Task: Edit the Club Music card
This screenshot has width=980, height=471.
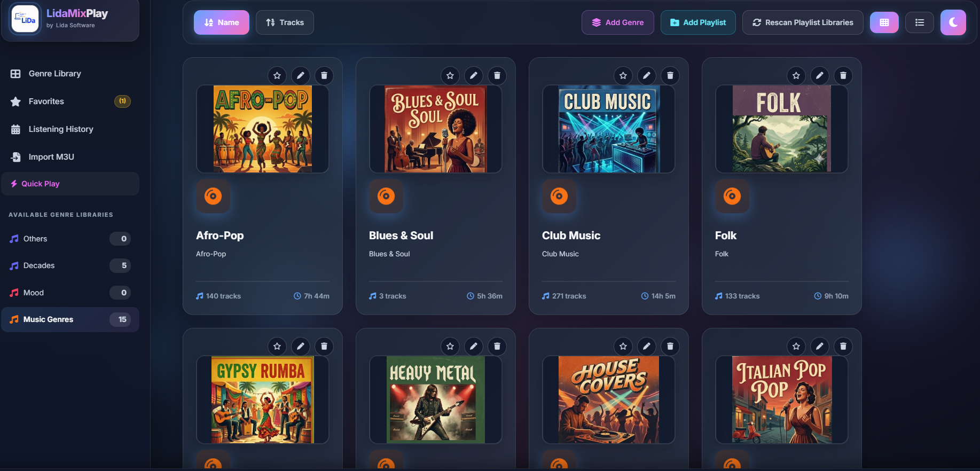Action: 647,76
